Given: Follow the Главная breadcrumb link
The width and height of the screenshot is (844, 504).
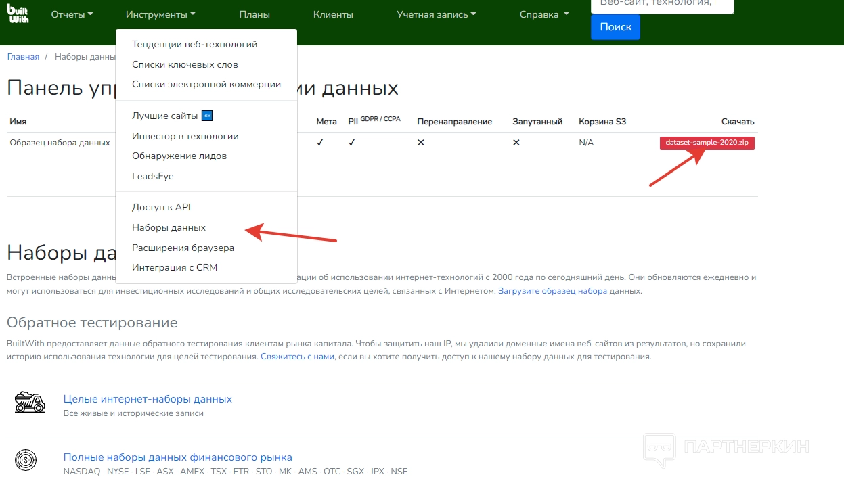Looking at the screenshot, I should click(23, 57).
